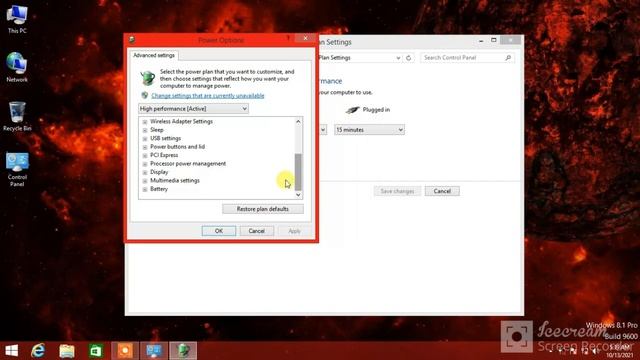Click scroll down arrow in settings list
Viewport: 640px width, 360px height.
298,195
